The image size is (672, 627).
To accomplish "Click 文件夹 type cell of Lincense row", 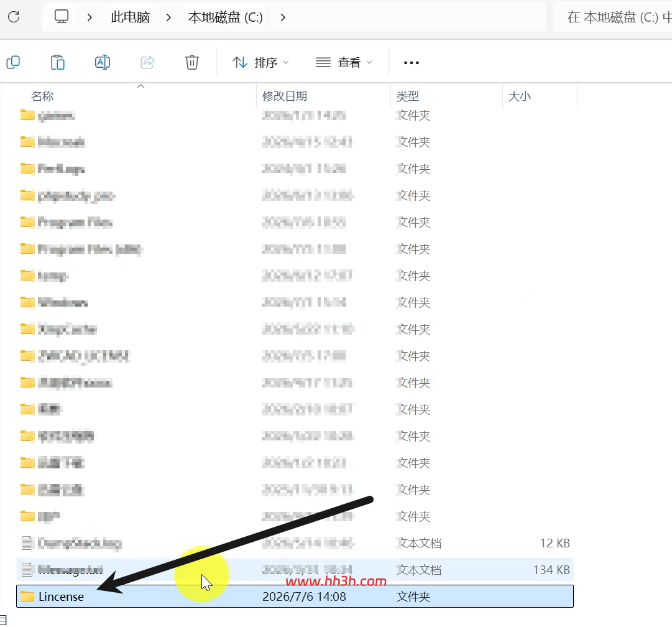I will pos(413,597).
